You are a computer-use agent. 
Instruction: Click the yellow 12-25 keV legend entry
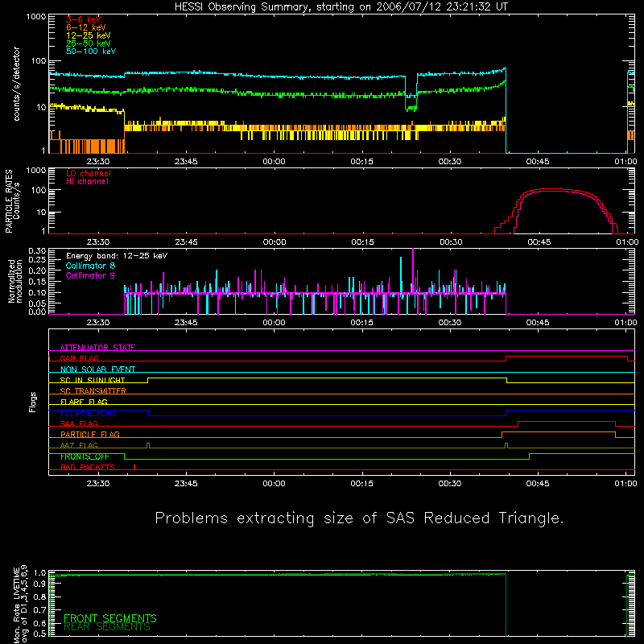tap(88, 35)
